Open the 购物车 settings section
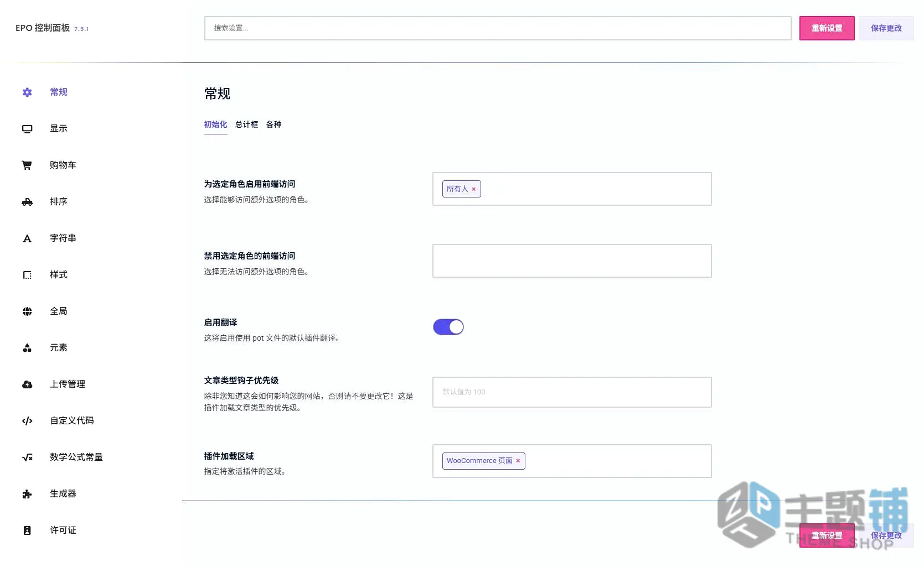Viewport: 924px width, 567px height. pos(63,165)
